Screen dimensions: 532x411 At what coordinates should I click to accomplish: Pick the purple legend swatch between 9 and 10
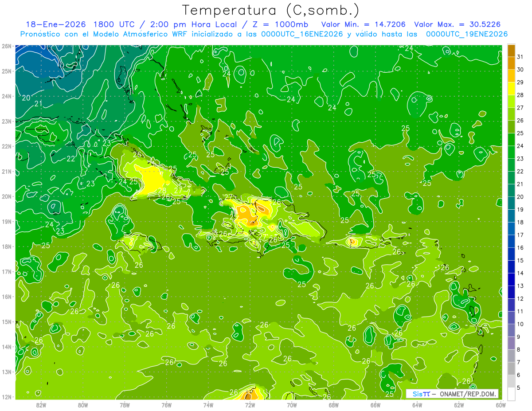click(511, 330)
